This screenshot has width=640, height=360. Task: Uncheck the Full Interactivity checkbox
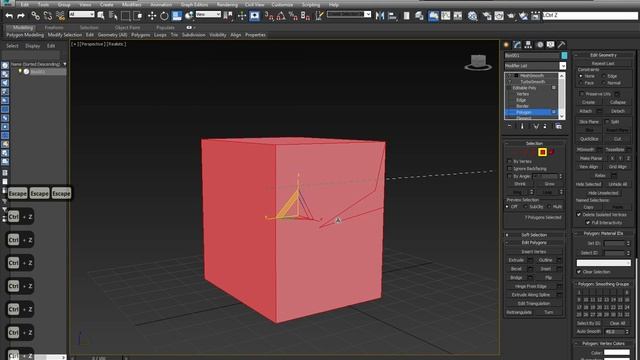[x=588, y=222]
